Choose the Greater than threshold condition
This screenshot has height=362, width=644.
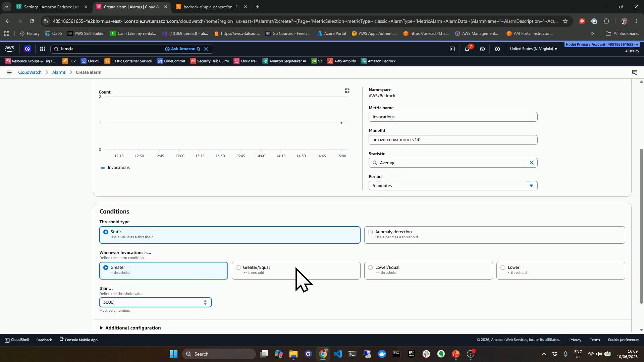(x=164, y=270)
